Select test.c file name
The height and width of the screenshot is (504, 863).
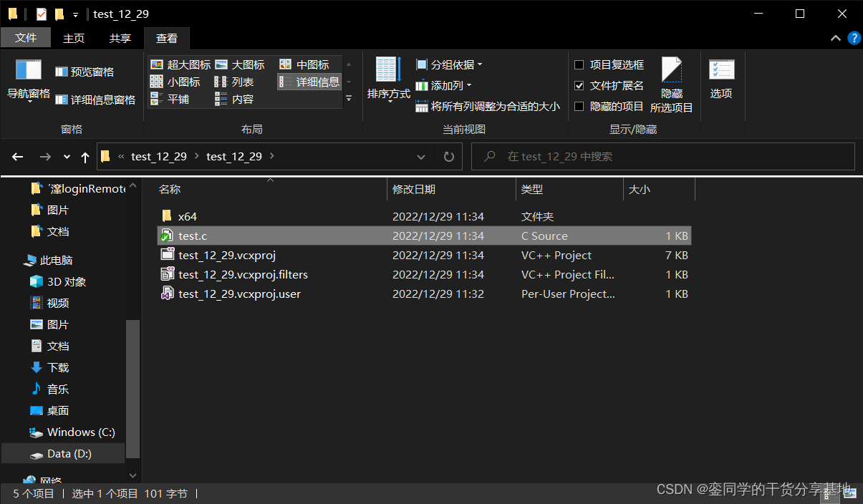[x=193, y=236]
